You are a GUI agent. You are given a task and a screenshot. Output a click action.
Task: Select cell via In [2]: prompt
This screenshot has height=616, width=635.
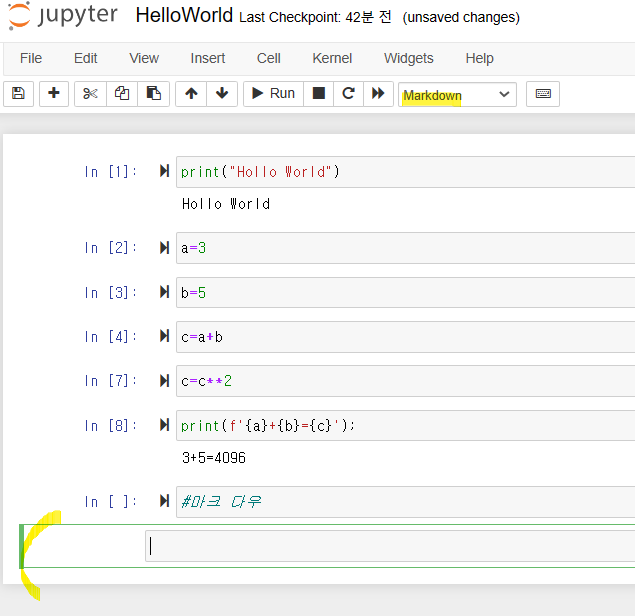pos(110,248)
